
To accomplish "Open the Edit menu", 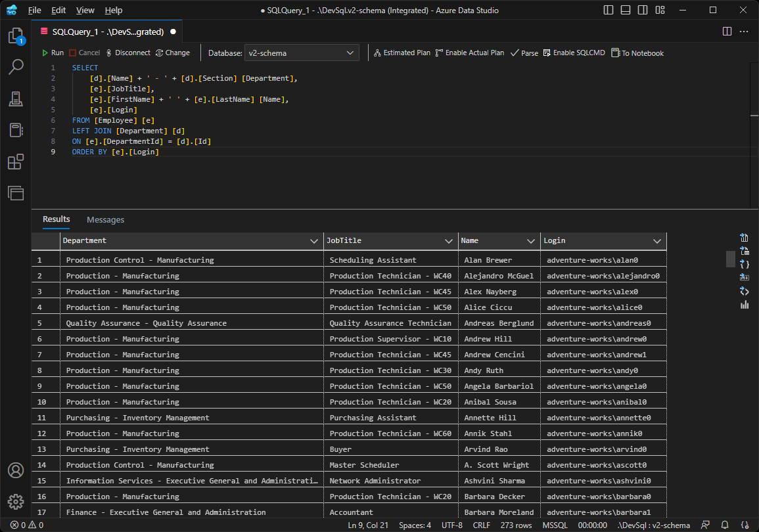I will [x=58, y=10].
